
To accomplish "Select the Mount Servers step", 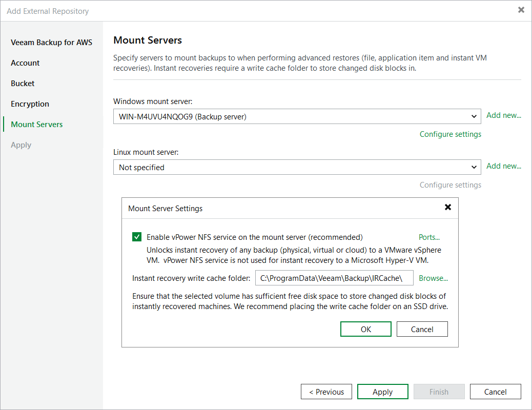I will point(36,124).
